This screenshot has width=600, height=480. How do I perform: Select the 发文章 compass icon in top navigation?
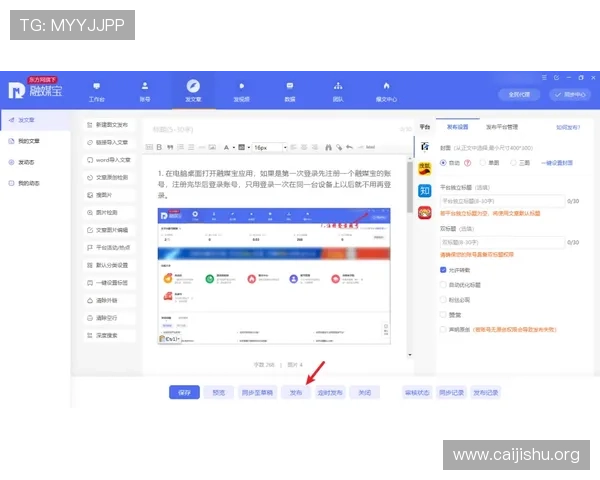193,86
